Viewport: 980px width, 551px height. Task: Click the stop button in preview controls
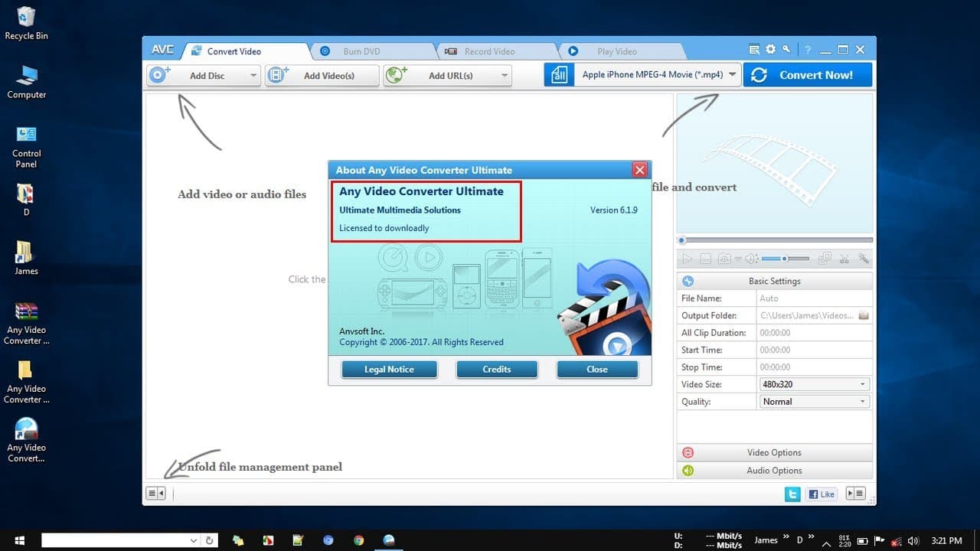click(x=706, y=259)
